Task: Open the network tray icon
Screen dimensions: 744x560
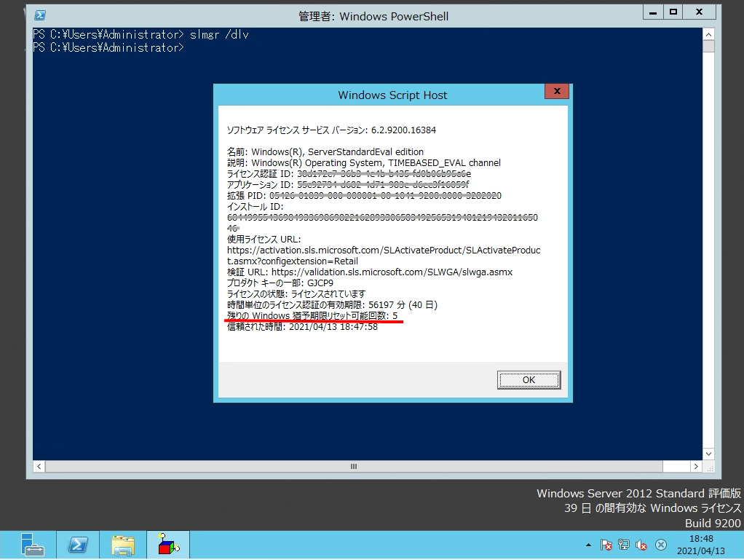Action: point(623,545)
